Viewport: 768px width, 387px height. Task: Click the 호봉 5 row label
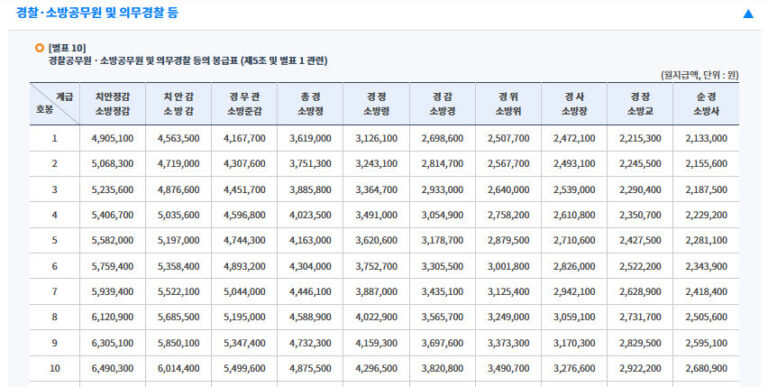point(54,241)
